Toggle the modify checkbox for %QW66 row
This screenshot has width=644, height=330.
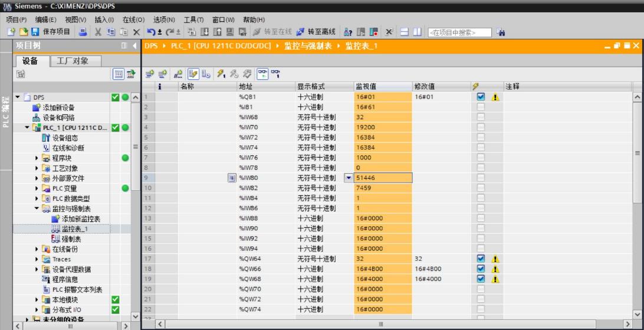pyautogui.click(x=481, y=269)
